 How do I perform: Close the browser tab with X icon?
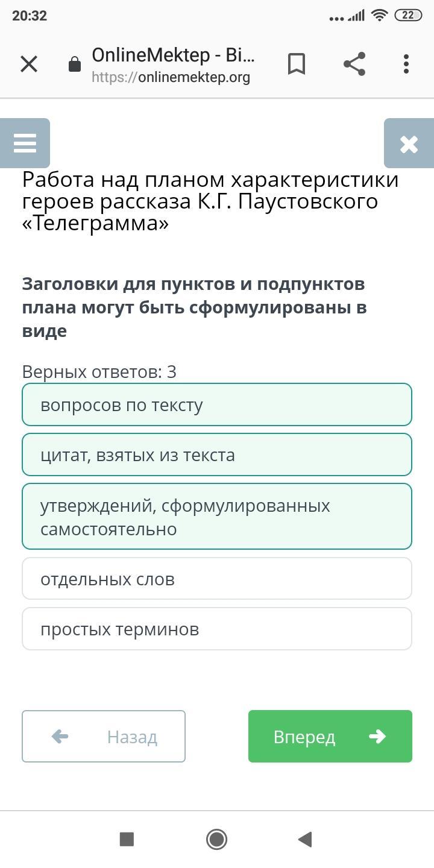pyautogui.click(x=29, y=64)
